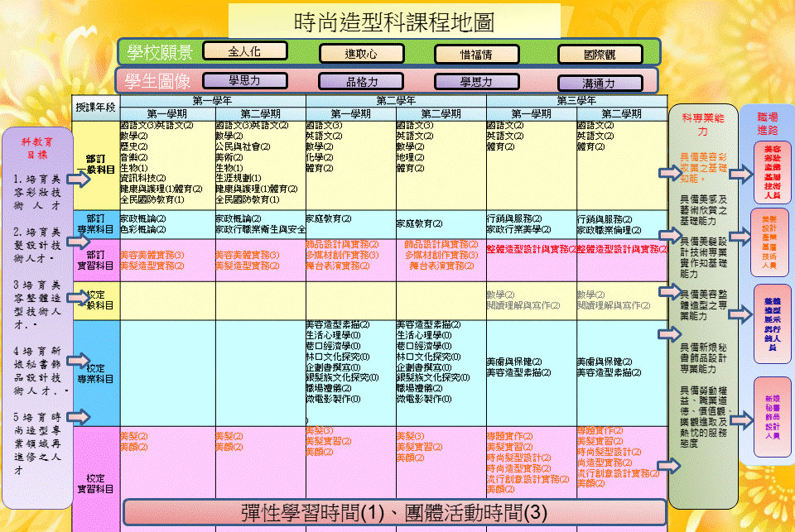Select the 授課年段 header cell
Viewport: 795px width, 532px height.
click(x=96, y=108)
